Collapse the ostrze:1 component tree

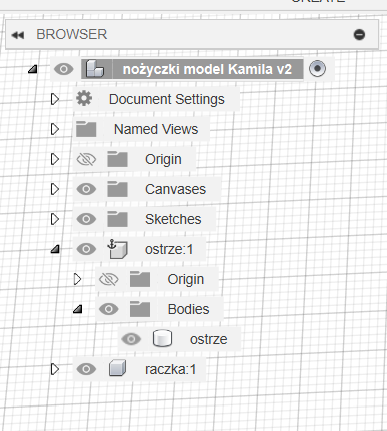pos(55,249)
